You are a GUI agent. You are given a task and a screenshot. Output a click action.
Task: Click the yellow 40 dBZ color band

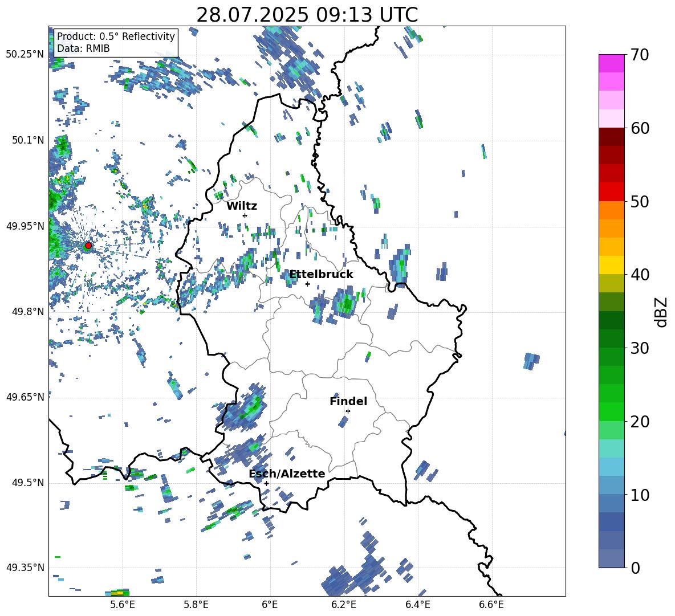(x=611, y=265)
